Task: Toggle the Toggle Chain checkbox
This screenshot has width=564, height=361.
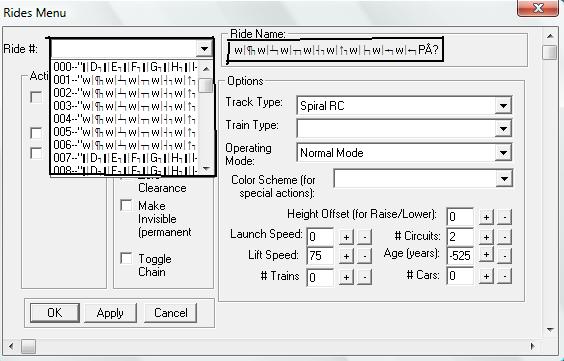Action: click(x=126, y=258)
